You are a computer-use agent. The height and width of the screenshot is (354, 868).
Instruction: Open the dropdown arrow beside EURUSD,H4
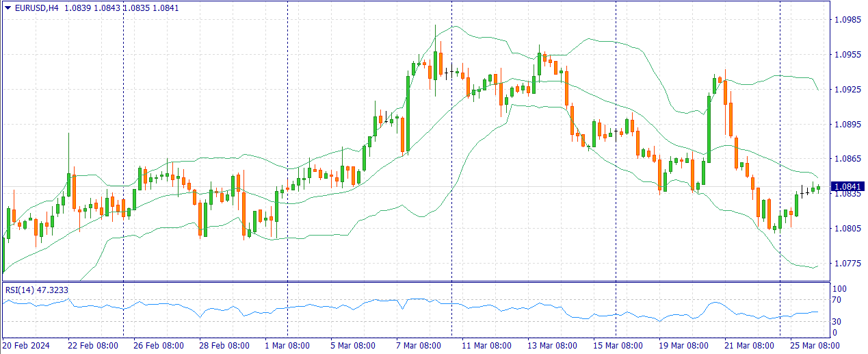coord(8,8)
